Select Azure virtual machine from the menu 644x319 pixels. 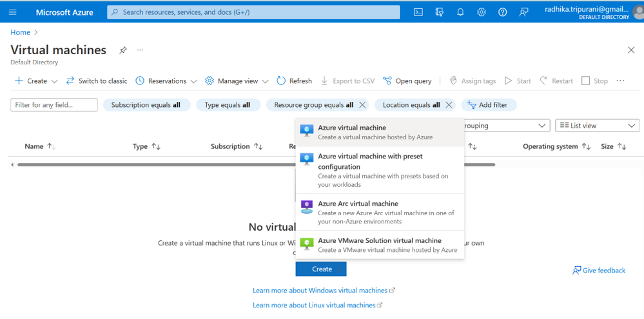380,132
